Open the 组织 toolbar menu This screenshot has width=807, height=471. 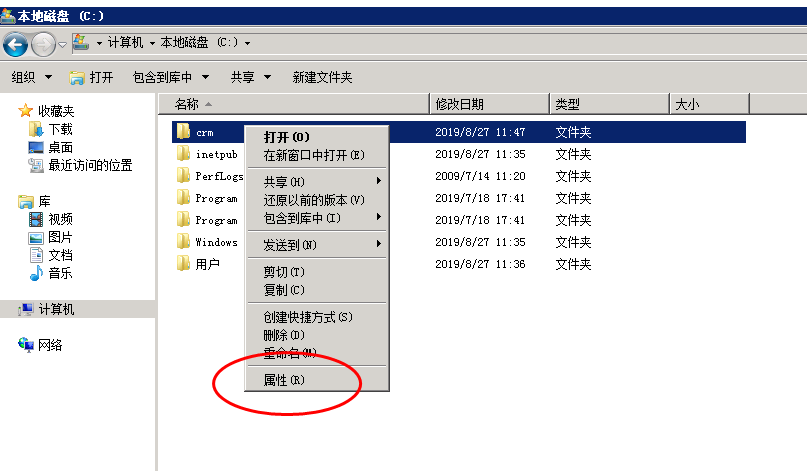pos(31,77)
